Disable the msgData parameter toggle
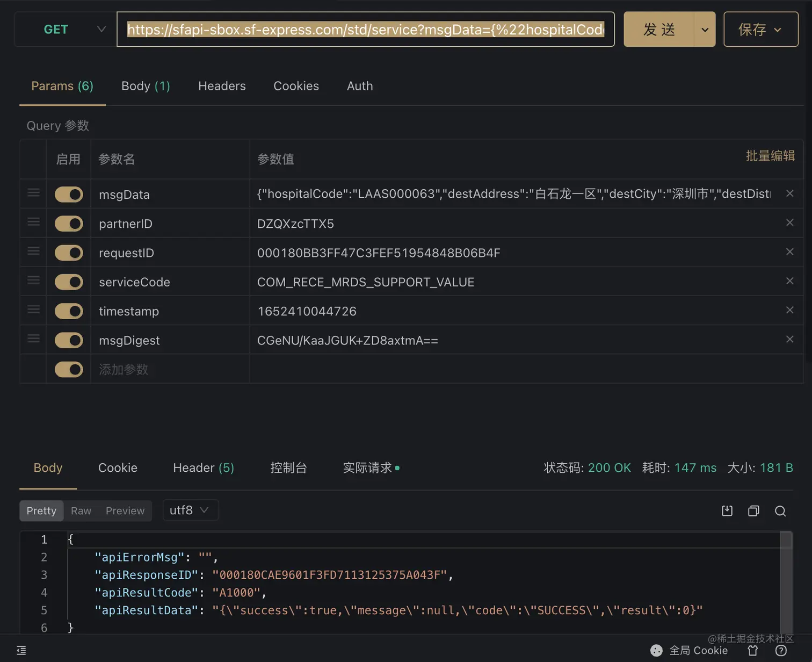The width and height of the screenshot is (812, 662). coord(69,195)
